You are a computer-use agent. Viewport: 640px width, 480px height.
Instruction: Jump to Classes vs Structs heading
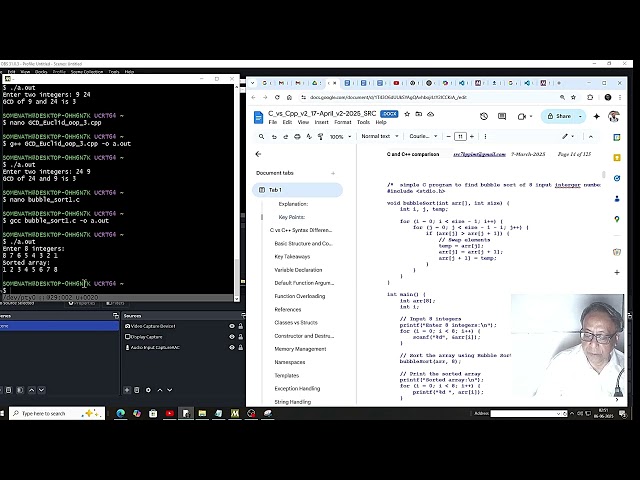pyautogui.click(x=296, y=322)
